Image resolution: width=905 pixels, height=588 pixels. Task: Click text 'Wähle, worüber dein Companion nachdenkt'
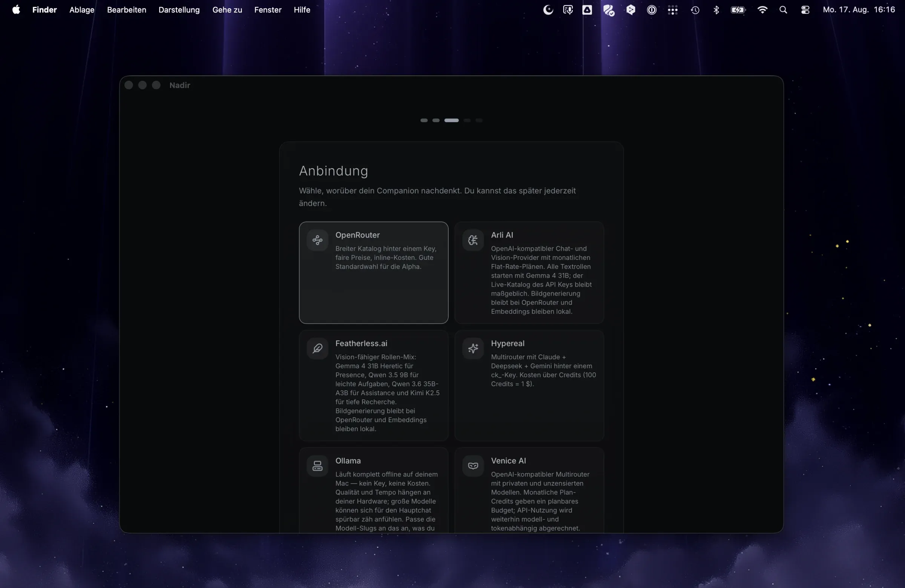380,191
